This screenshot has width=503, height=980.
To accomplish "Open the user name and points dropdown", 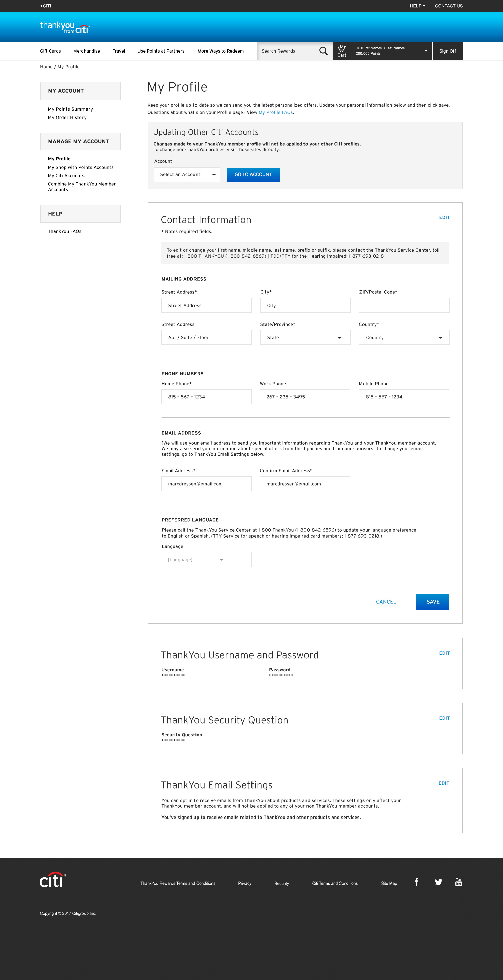I will [x=391, y=51].
